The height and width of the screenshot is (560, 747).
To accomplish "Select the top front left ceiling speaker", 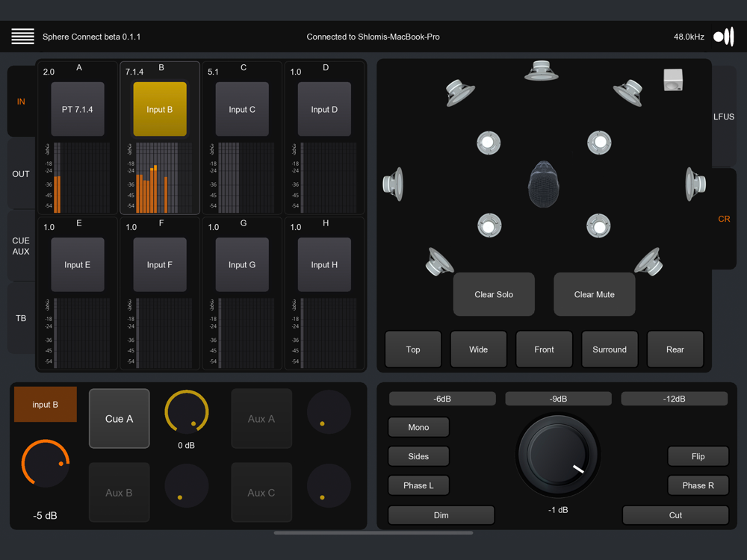I will [x=489, y=143].
